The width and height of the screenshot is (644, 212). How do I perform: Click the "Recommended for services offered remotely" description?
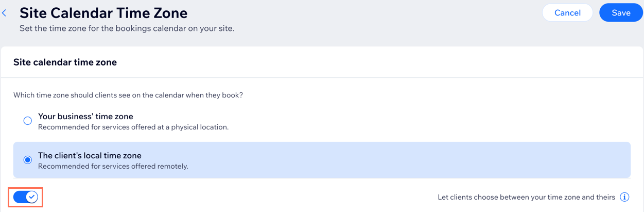click(x=113, y=166)
